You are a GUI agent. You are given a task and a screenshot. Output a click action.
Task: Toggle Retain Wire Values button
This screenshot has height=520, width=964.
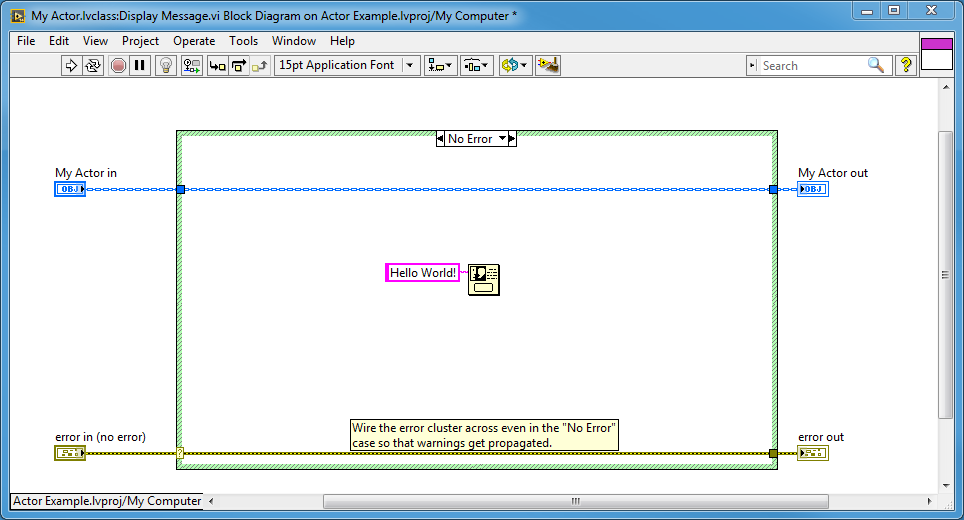tap(192, 65)
